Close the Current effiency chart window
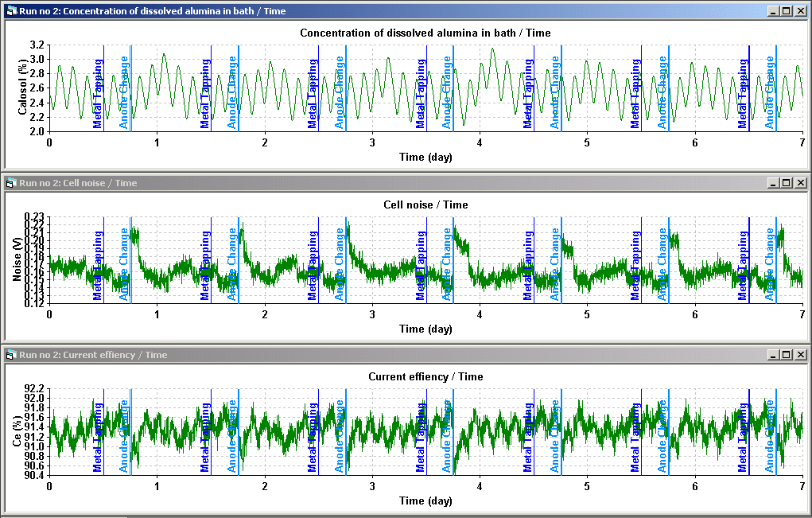 pyautogui.click(x=801, y=355)
